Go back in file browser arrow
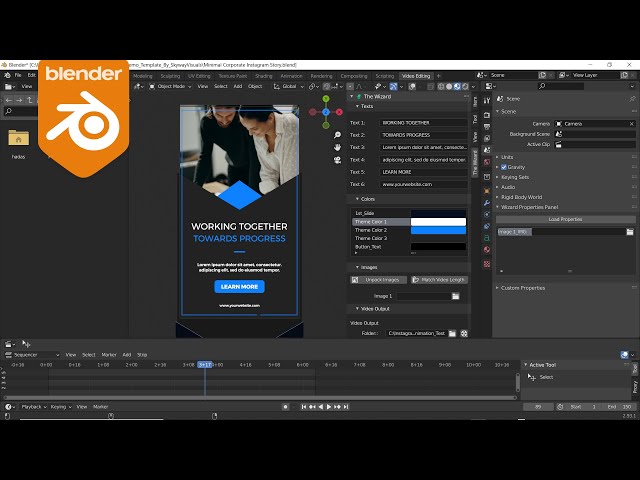The image size is (640, 480). tap(9, 100)
